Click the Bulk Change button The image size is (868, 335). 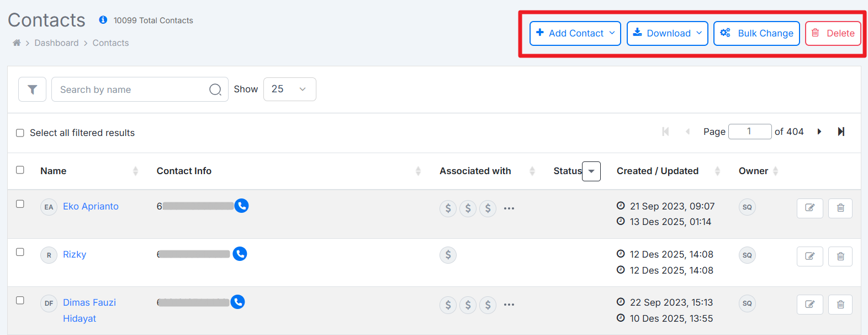pyautogui.click(x=756, y=33)
